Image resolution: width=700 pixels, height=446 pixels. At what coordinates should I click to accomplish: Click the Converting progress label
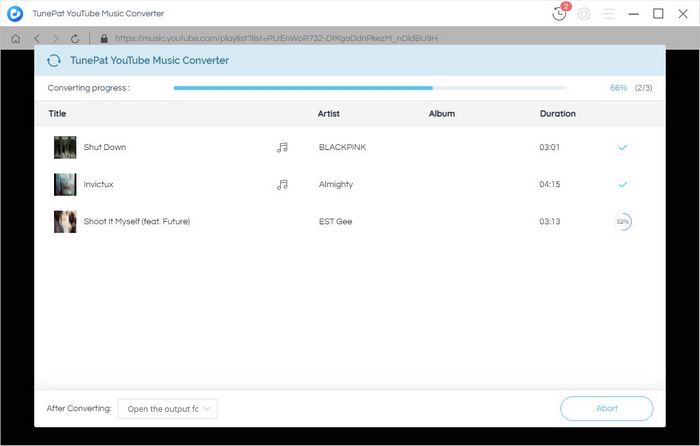(89, 88)
